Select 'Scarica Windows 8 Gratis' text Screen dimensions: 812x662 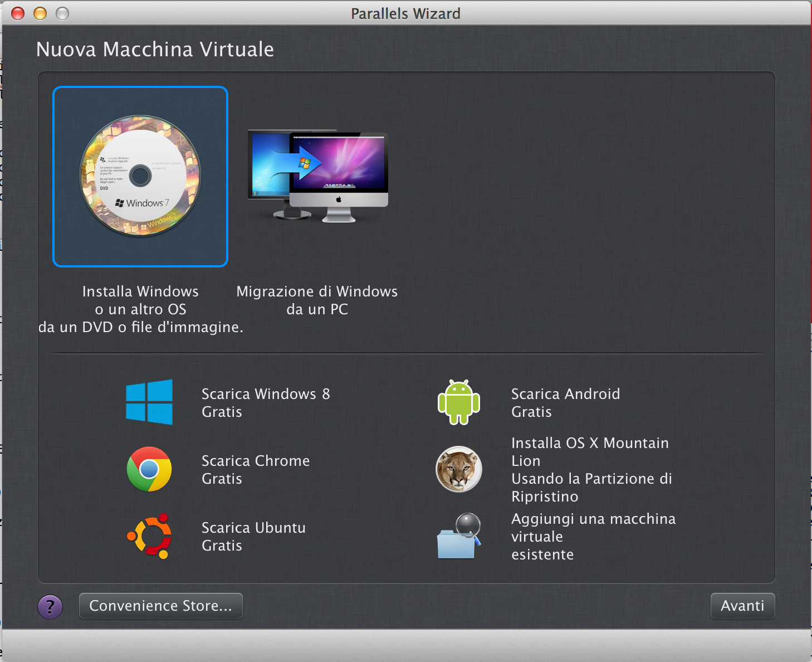266,402
